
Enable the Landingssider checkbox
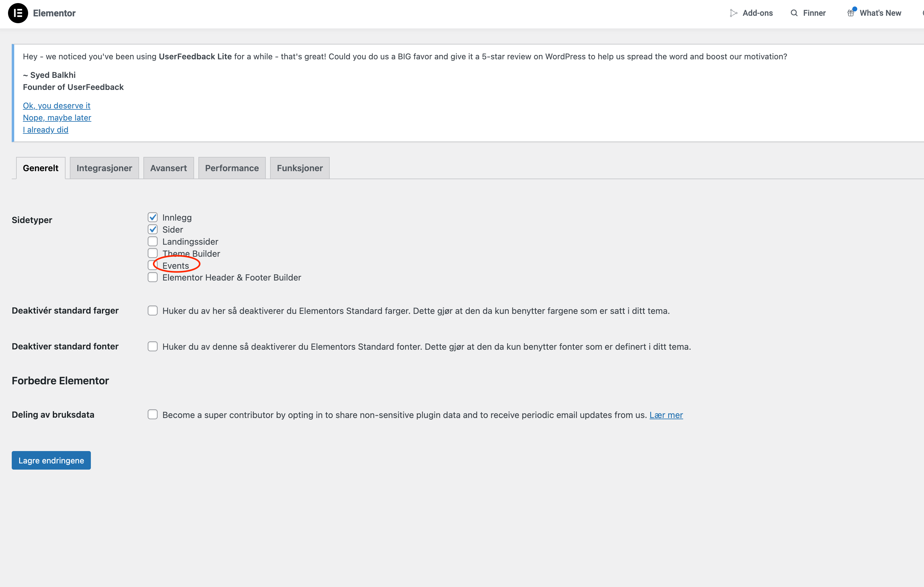153,241
